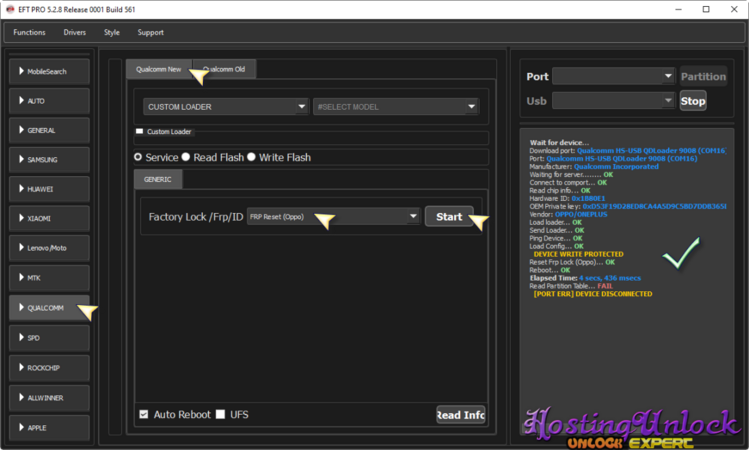Expand the Port selection dropdown
The width and height of the screenshot is (749, 450).
tap(614, 76)
